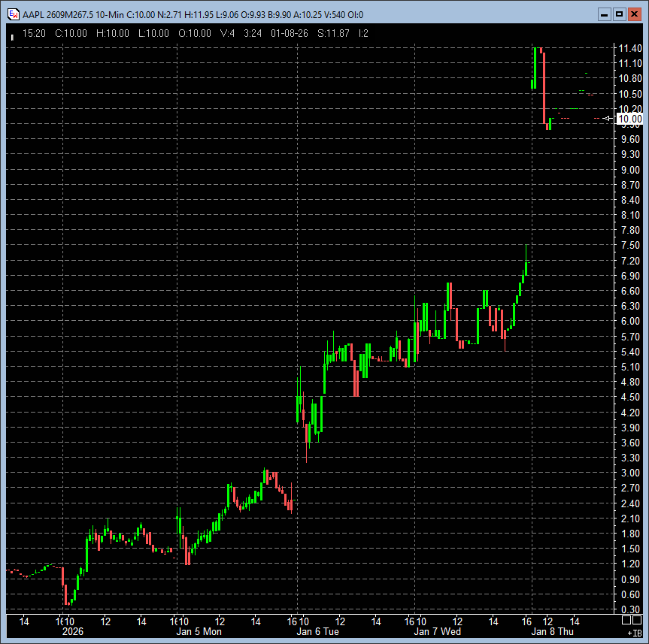The width and height of the screenshot is (649, 644).
Task: Click the +IB data source indicator
Action: point(634,633)
